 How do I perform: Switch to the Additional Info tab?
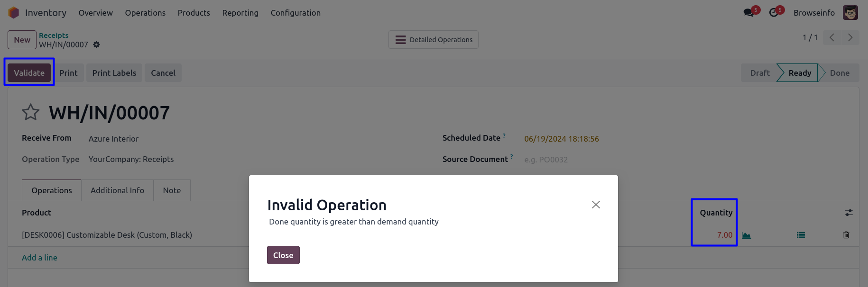pos(117,190)
